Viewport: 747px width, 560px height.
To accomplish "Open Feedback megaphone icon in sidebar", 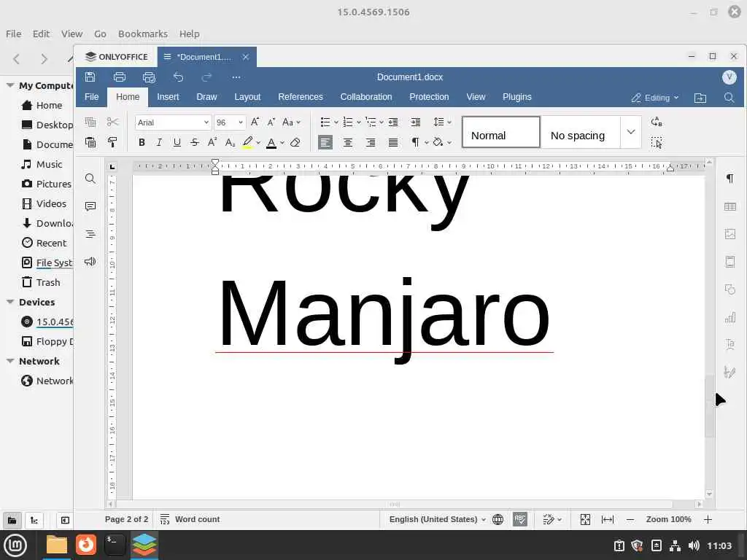I will click(90, 262).
